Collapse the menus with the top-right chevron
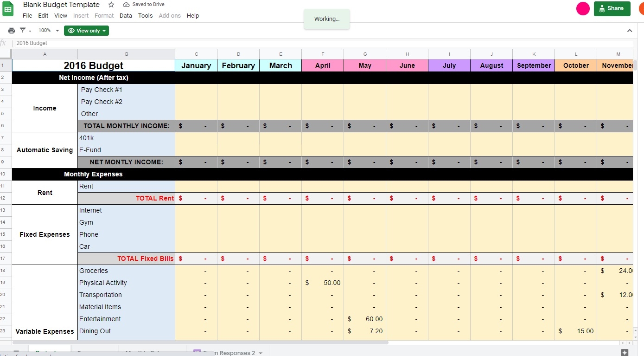This screenshot has width=644, height=356. [x=630, y=31]
